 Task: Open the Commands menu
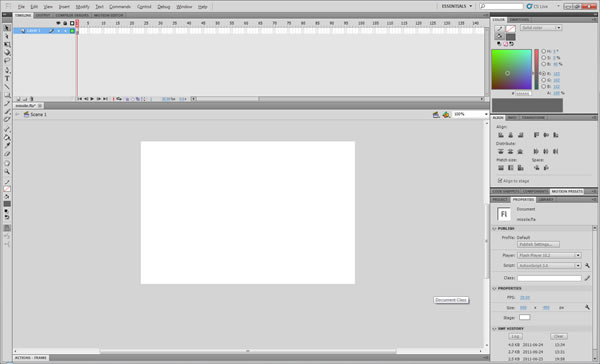click(120, 7)
